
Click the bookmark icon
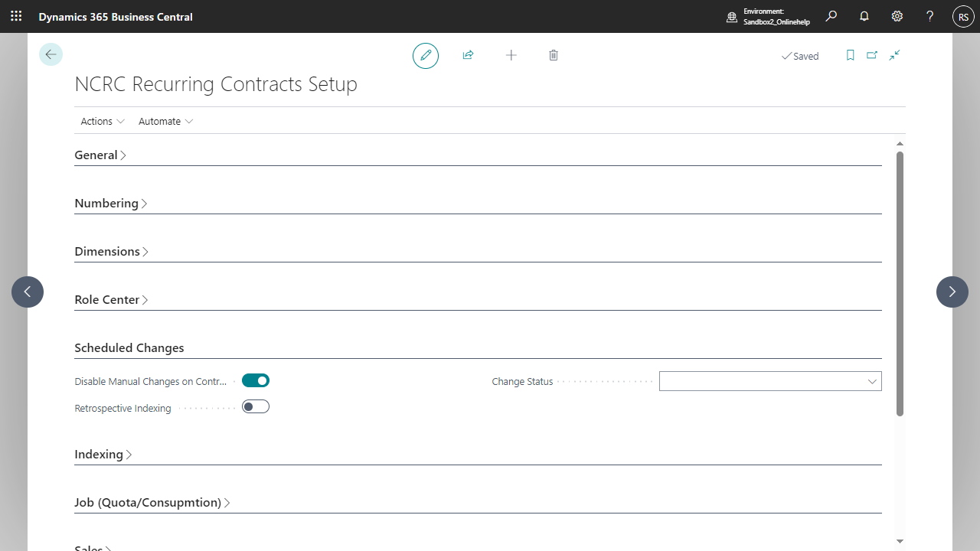point(850,55)
